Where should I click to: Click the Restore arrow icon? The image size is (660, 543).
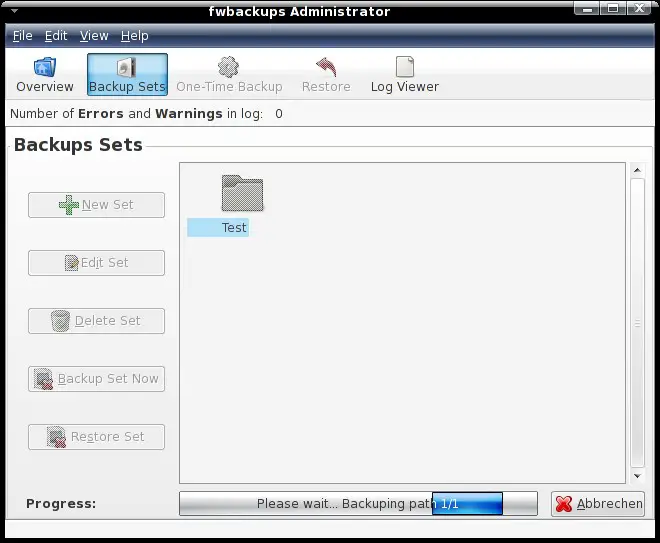[x=326, y=67]
